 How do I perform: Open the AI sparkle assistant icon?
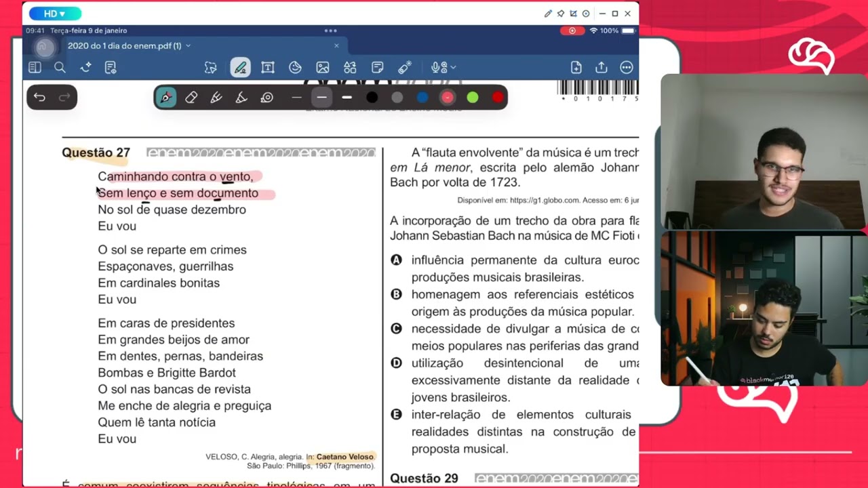click(85, 67)
